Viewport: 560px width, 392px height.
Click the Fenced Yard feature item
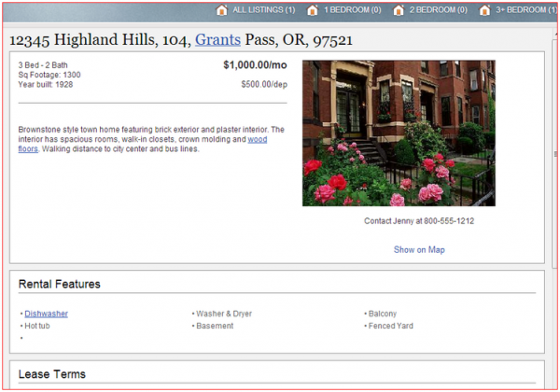(x=390, y=326)
